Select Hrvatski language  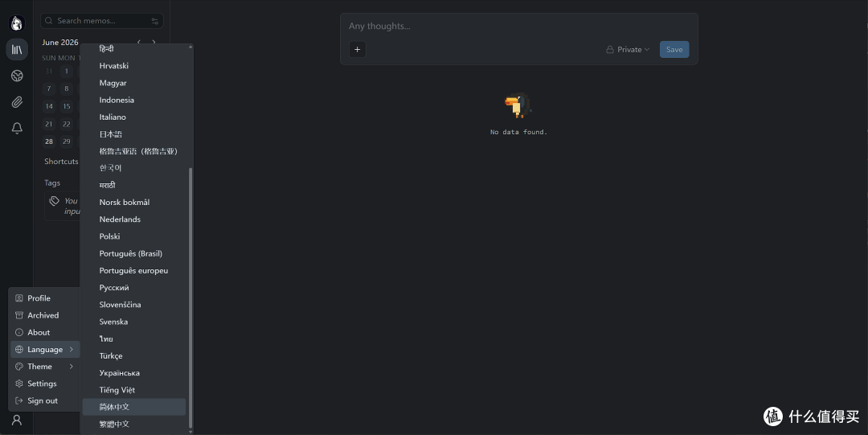pos(134,65)
